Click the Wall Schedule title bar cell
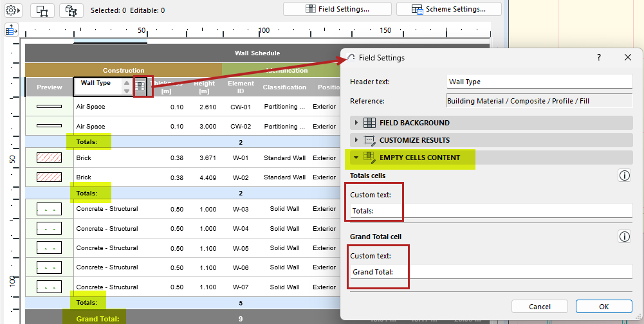Image resolution: width=644 pixels, height=324 pixels. [x=257, y=53]
